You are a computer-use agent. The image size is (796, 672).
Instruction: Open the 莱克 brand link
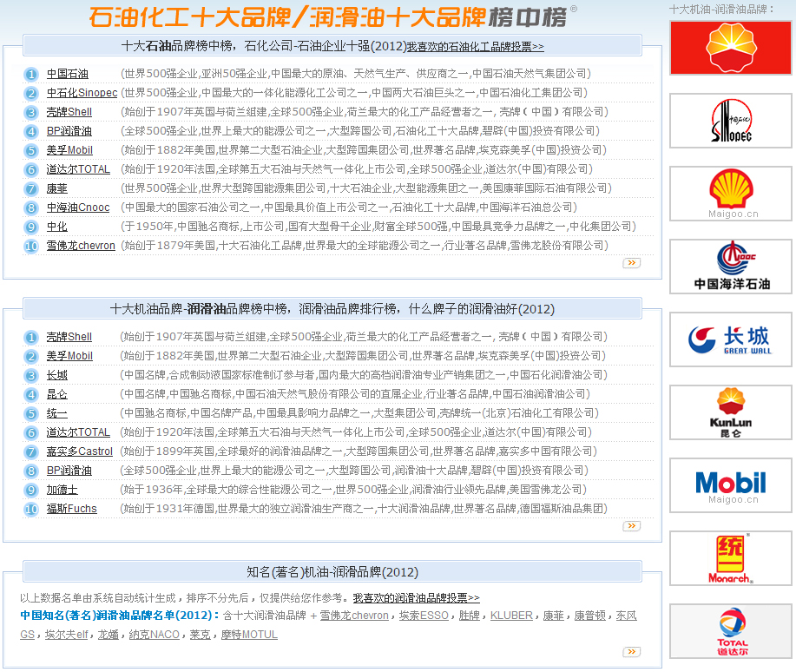pos(200,635)
